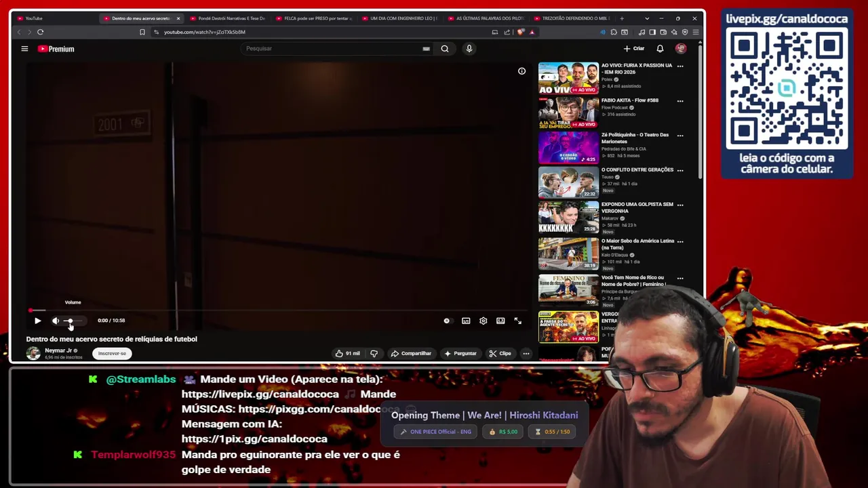This screenshot has width=868, height=488.
Task: Open O CONFLITO ENTRE GERAÇÕES video title
Action: point(637,169)
